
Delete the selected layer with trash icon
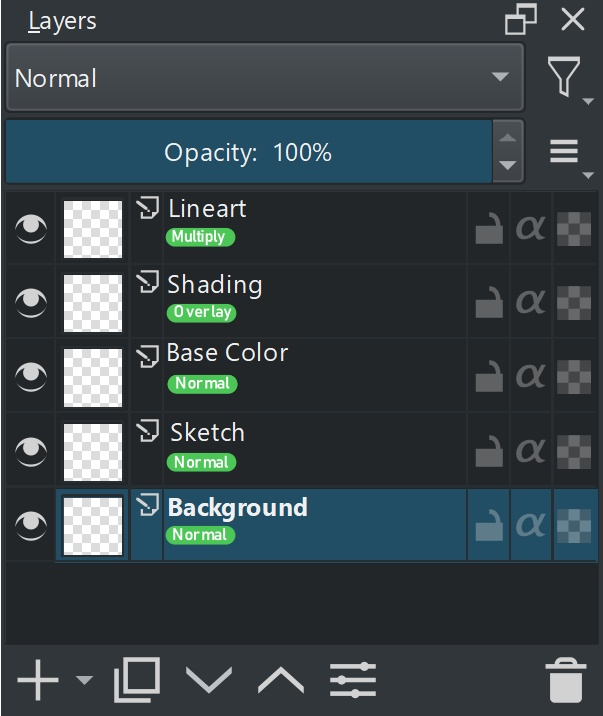point(566,681)
